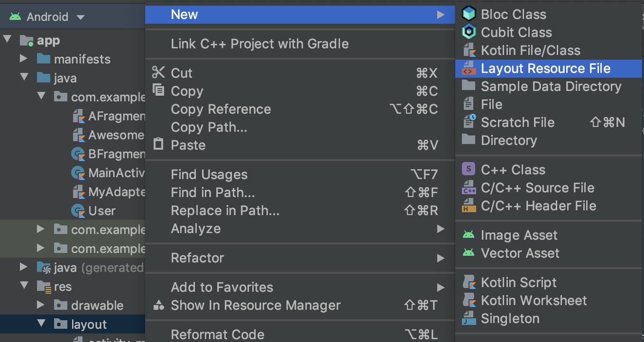Collapse the app module tree node

pos(8,40)
